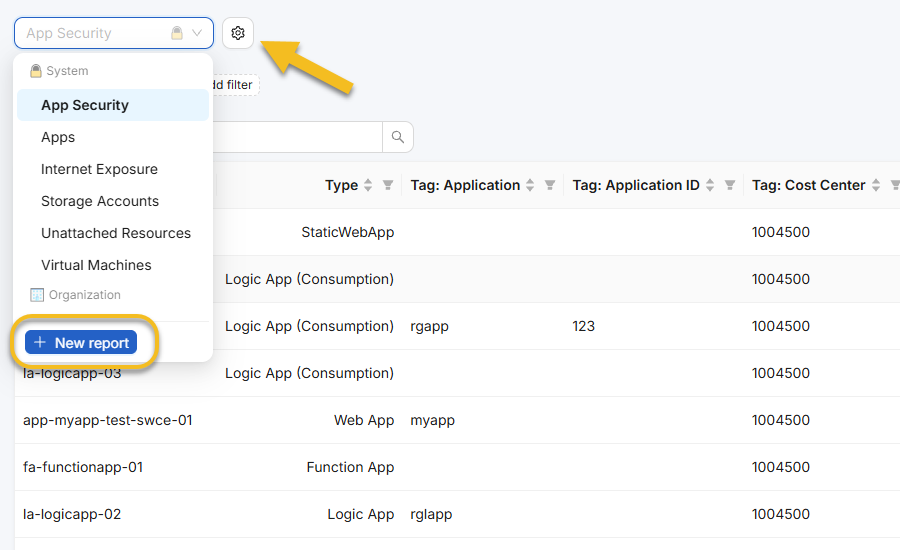Open the Unattached Resources report
Screen dimensions: 900x550
tap(113, 233)
